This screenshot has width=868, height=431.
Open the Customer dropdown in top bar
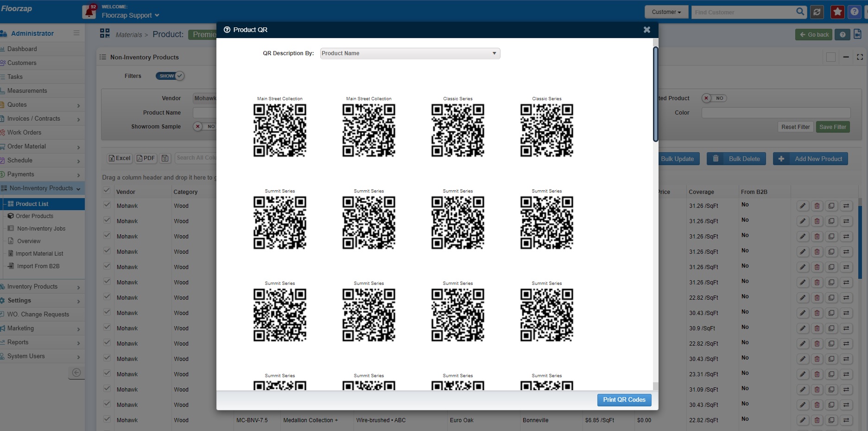coord(666,12)
